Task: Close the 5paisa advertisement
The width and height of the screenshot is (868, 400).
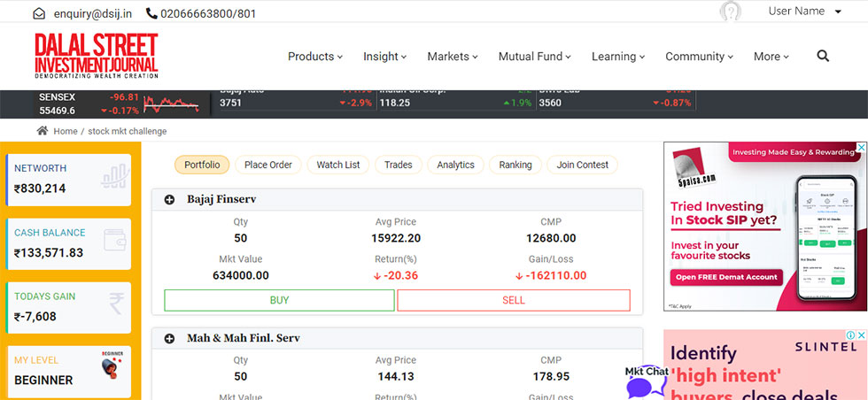Action: click(x=862, y=147)
